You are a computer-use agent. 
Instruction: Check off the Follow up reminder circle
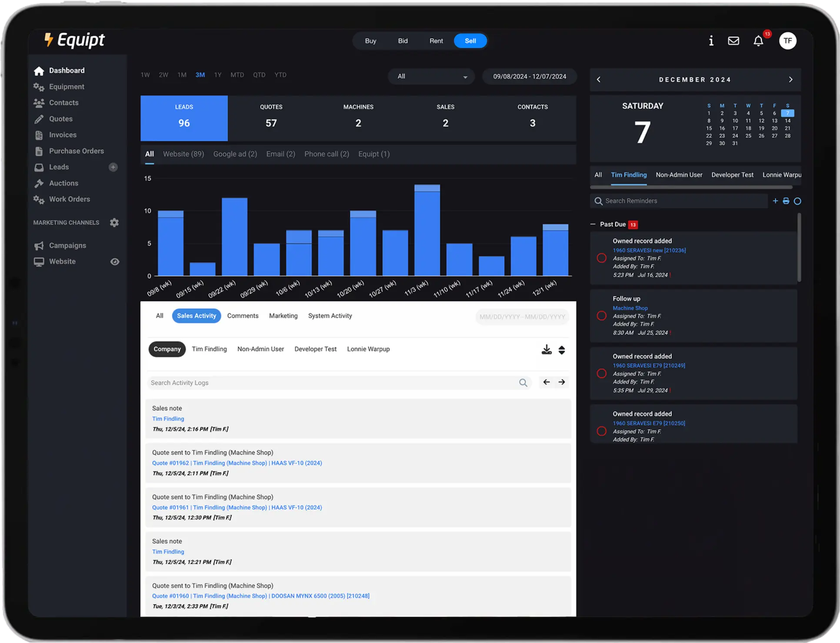(601, 316)
